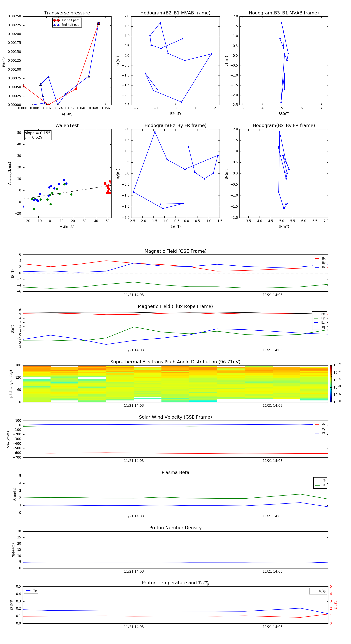
Task: Click the 'slope = 0.155' annotation
Action: point(38,133)
